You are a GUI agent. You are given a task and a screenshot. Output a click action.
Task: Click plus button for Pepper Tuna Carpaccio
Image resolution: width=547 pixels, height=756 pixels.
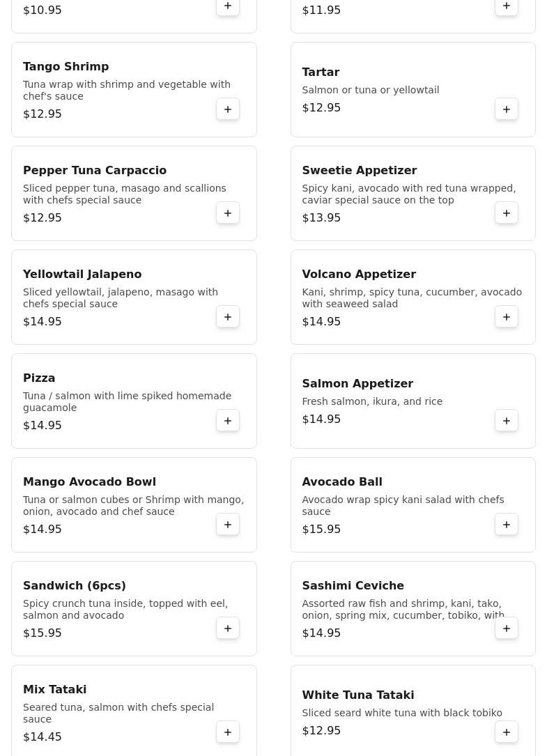click(x=228, y=213)
